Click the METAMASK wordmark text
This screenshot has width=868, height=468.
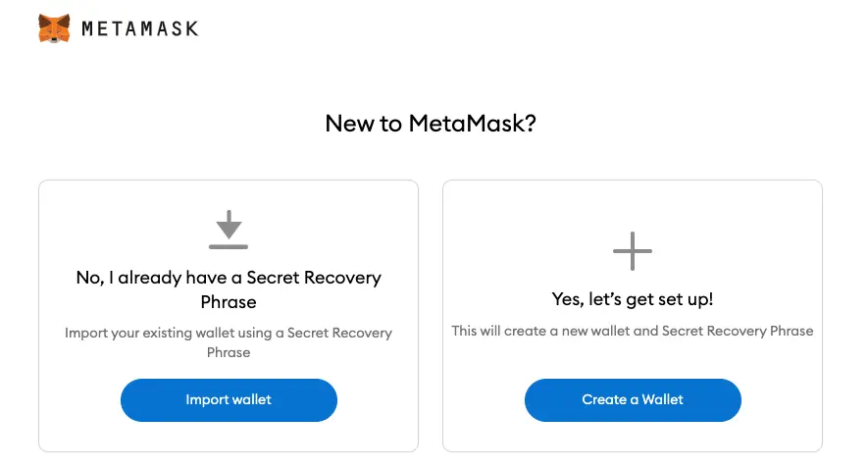(140, 28)
